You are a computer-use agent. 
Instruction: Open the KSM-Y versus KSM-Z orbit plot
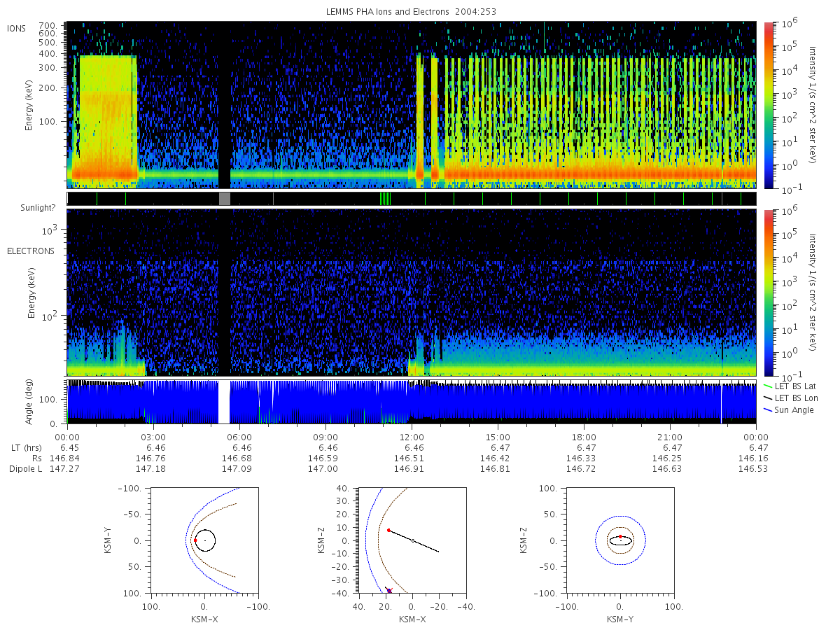tap(620, 540)
